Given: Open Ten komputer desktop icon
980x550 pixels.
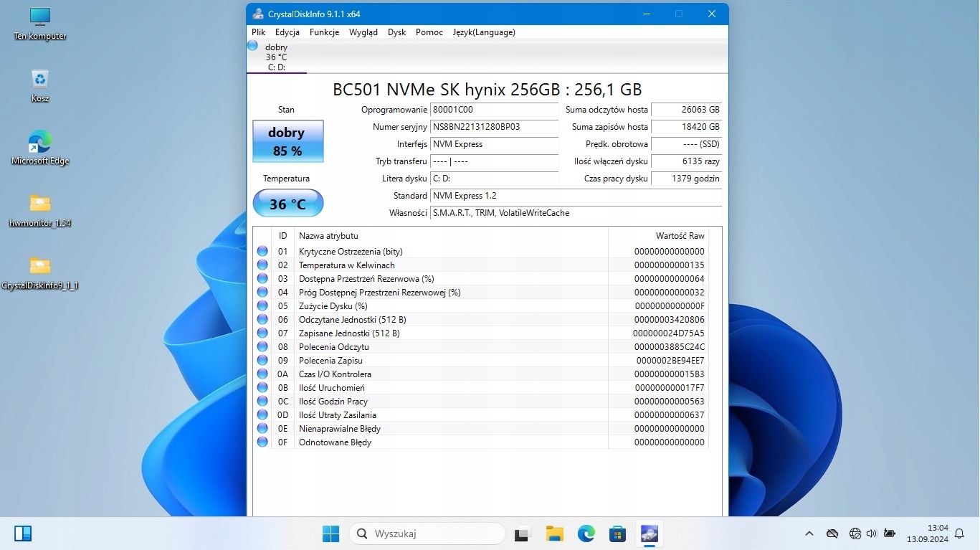Looking at the screenshot, I should [40, 23].
